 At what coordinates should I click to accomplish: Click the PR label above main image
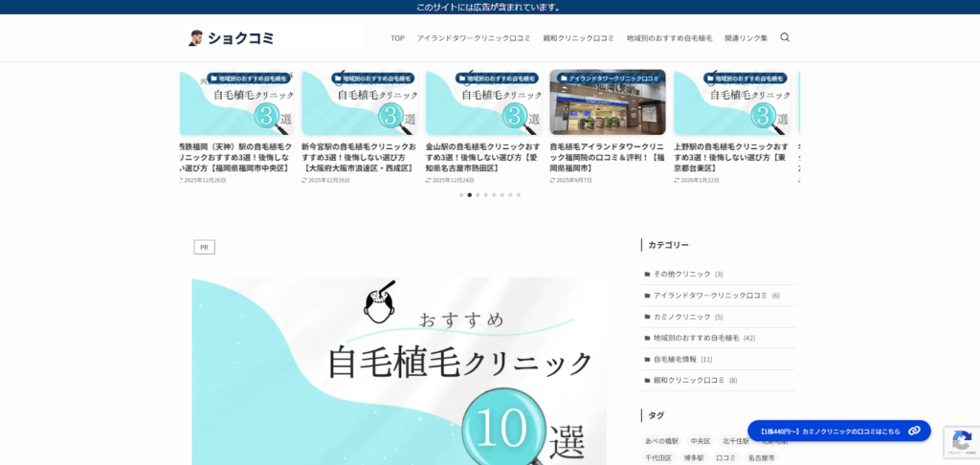pyautogui.click(x=205, y=248)
